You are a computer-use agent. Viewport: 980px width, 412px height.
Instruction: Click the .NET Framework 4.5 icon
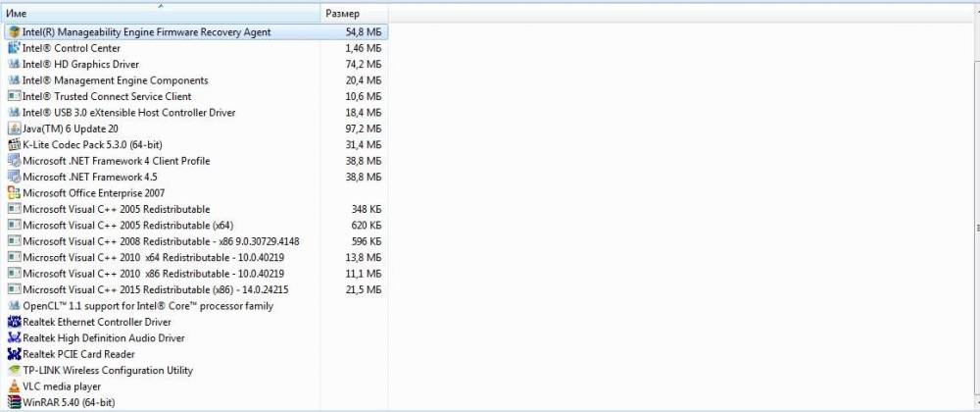[x=14, y=177]
